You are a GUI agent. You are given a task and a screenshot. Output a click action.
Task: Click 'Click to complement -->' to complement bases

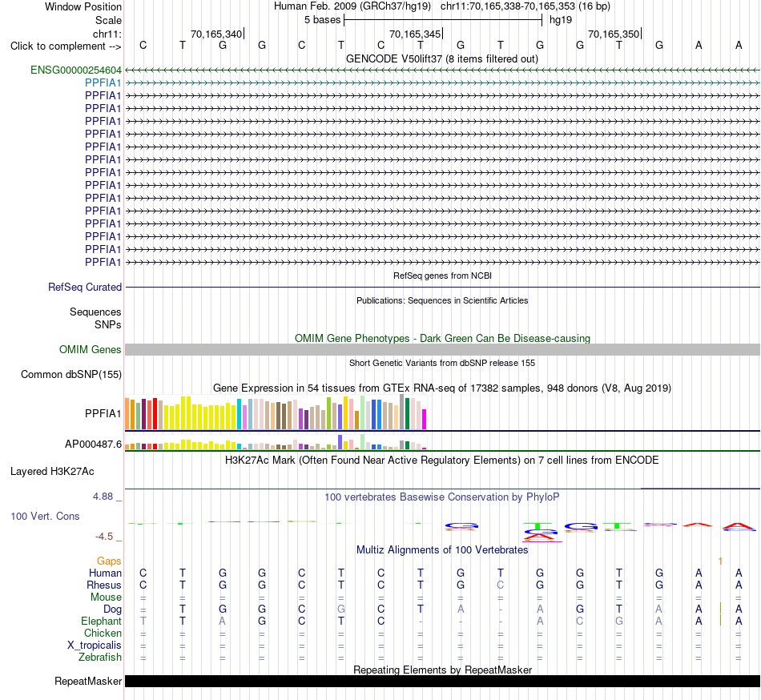(66, 46)
